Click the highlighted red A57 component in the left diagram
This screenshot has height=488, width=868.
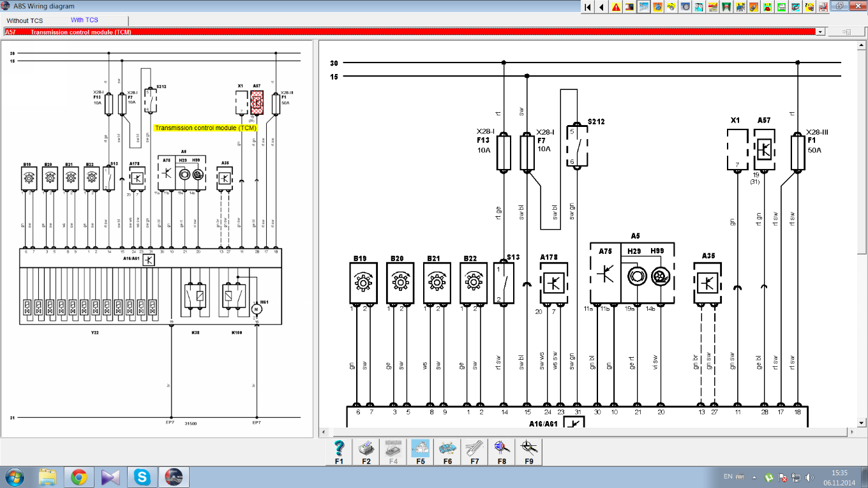point(257,102)
